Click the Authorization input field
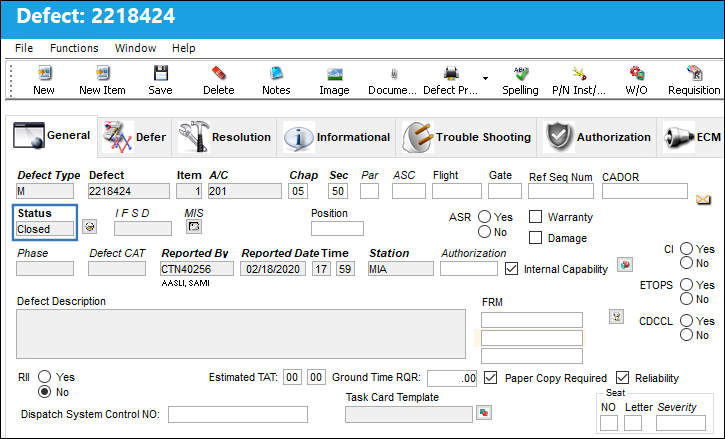Viewport: 725px width, 439px height. pyautogui.click(x=468, y=269)
